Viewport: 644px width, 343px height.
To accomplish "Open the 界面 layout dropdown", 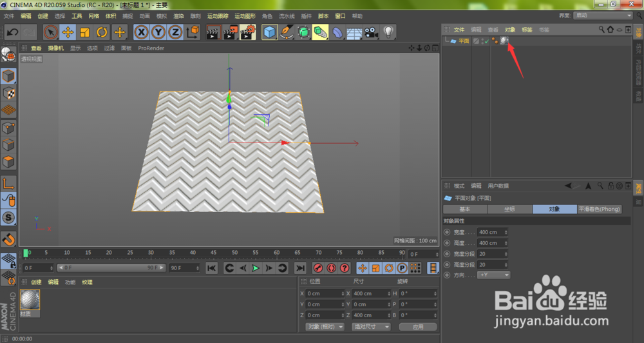I will (x=603, y=15).
